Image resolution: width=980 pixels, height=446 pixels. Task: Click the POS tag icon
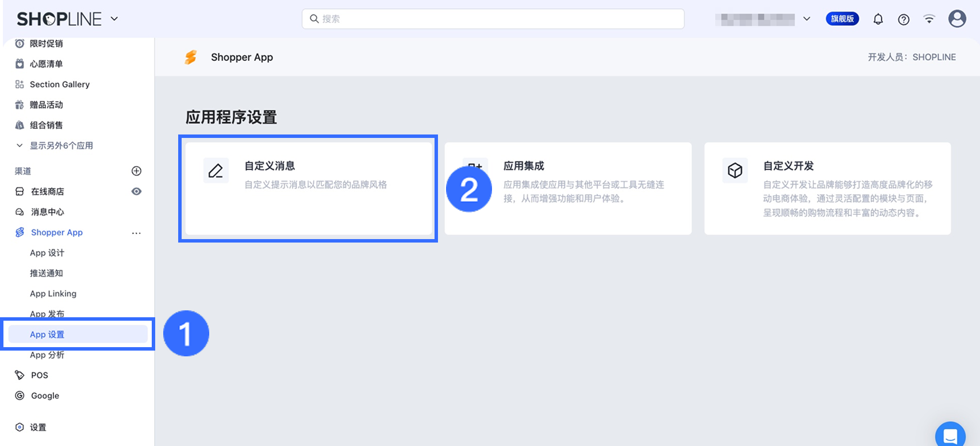tap(20, 375)
